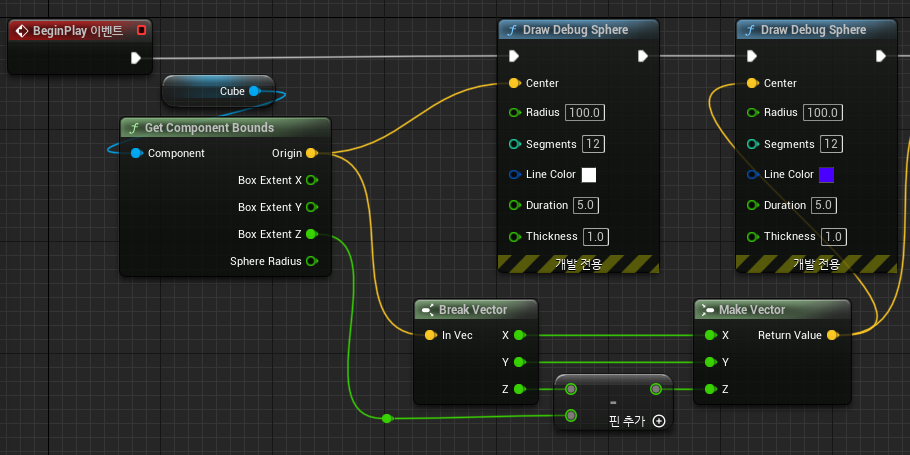Image resolution: width=910 pixels, height=455 pixels.
Task: Click the first Draw Debug Sphere exec input pin
Action: (514, 56)
